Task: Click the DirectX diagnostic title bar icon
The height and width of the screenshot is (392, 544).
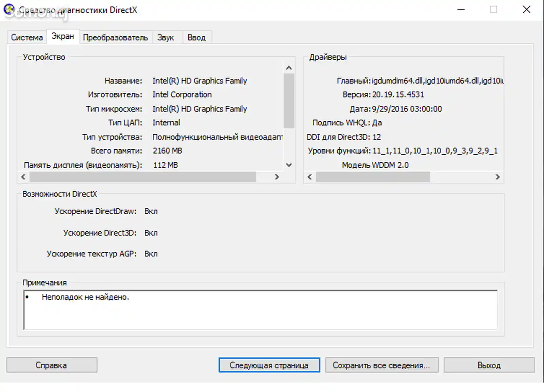Action: click(9, 10)
